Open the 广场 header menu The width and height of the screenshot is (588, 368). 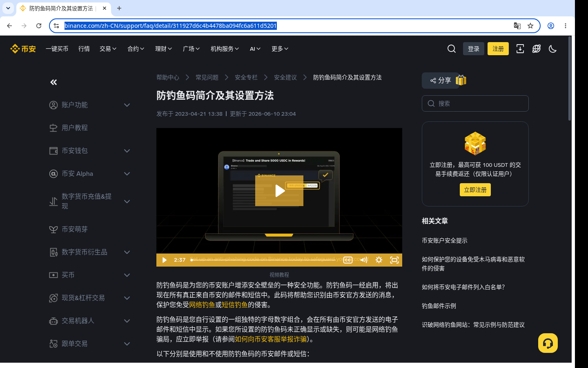pyautogui.click(x=192, y=49)
